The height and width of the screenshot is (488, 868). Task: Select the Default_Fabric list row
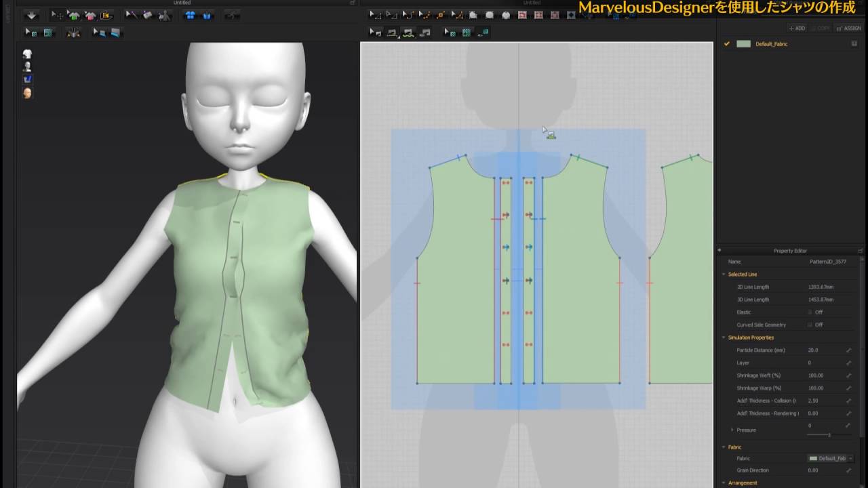coord(791,43)
